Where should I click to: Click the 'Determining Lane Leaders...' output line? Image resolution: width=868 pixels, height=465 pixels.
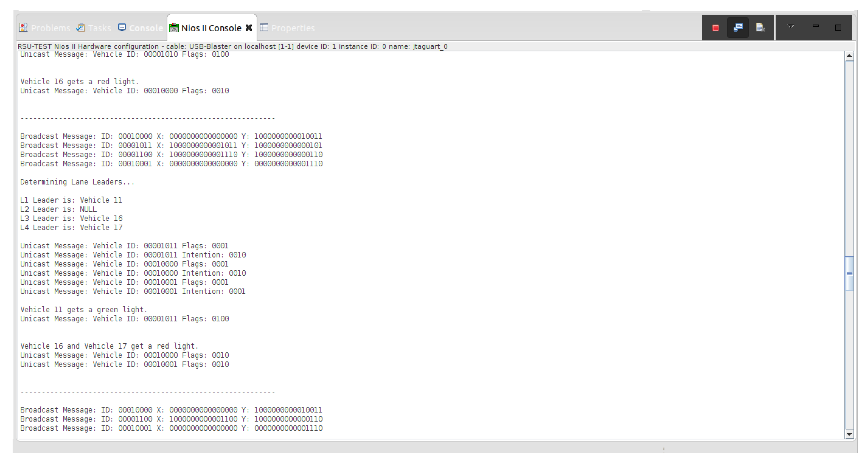[77, 182]
